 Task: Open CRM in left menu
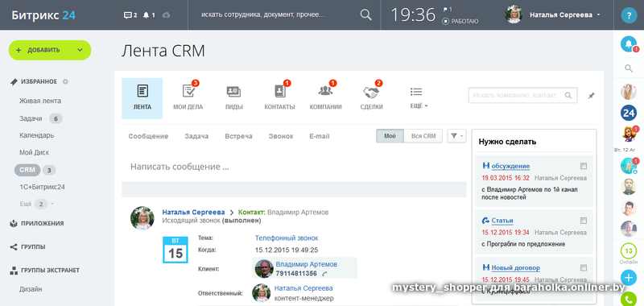[27, 170]
